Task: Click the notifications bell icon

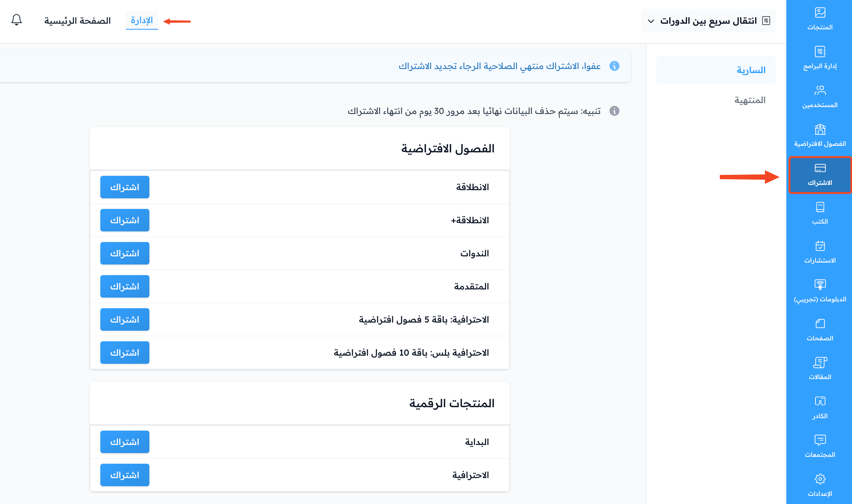Action: tap(16, 20)
